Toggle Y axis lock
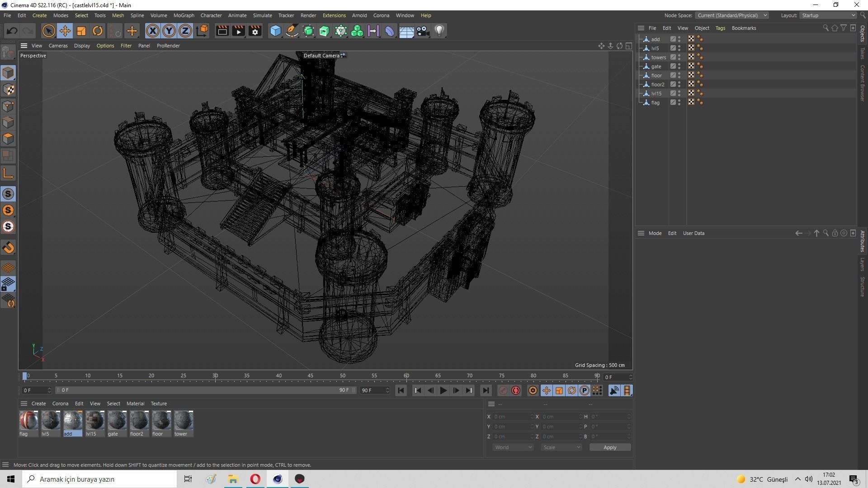The height and width of the screenshot is (488, 868). [169, 31]
